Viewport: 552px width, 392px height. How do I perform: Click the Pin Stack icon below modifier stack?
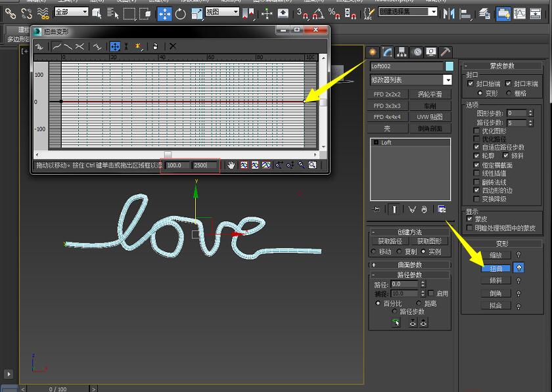tap(377, 209)
